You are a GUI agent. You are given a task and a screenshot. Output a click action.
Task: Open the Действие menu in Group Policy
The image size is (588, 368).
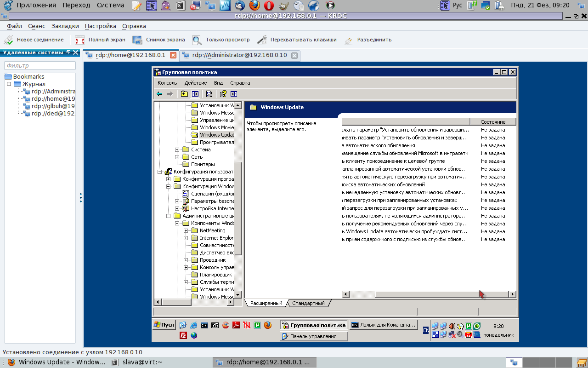point(196,83)
